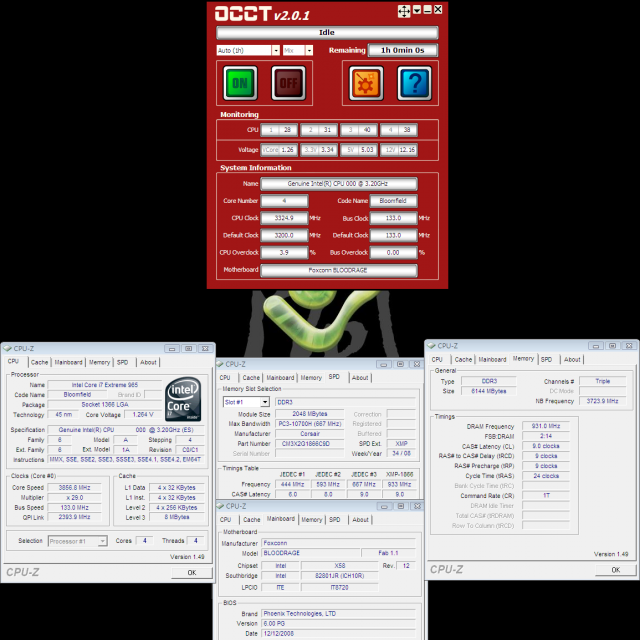This screenshot has width=640, height=640.
Task: Close the left CPU-Z CPU window
Action: coord(205,349)
